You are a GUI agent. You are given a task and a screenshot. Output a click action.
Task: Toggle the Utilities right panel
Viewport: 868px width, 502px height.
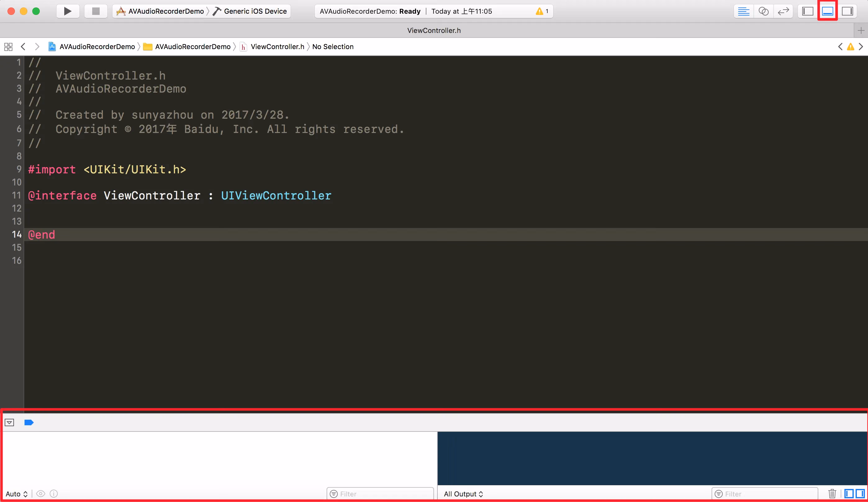[x=847, y=11]
